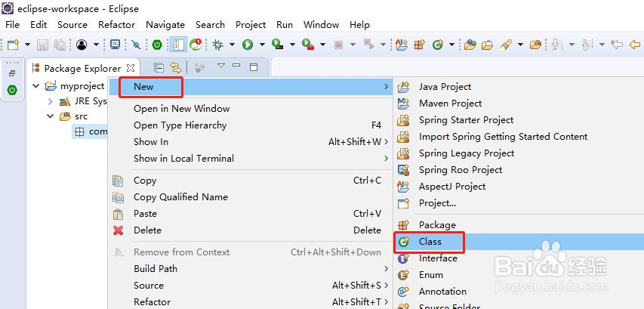Click the Coverage run icon
Screen dimensions: 644x309
tap(278, 45)
